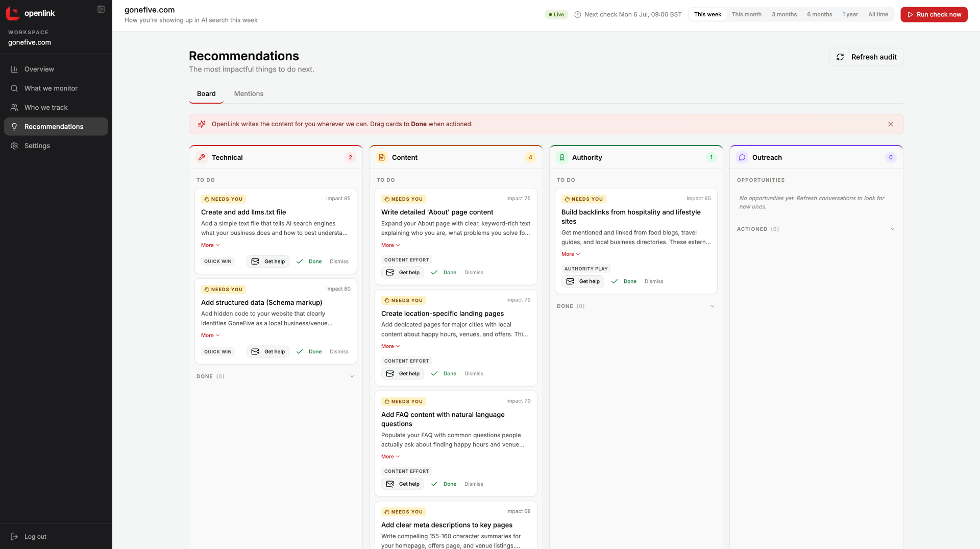The width and height of the screenshot is (980, 549).
Task: Expand More on the llms.txt card
Action: tap(210, 245)
